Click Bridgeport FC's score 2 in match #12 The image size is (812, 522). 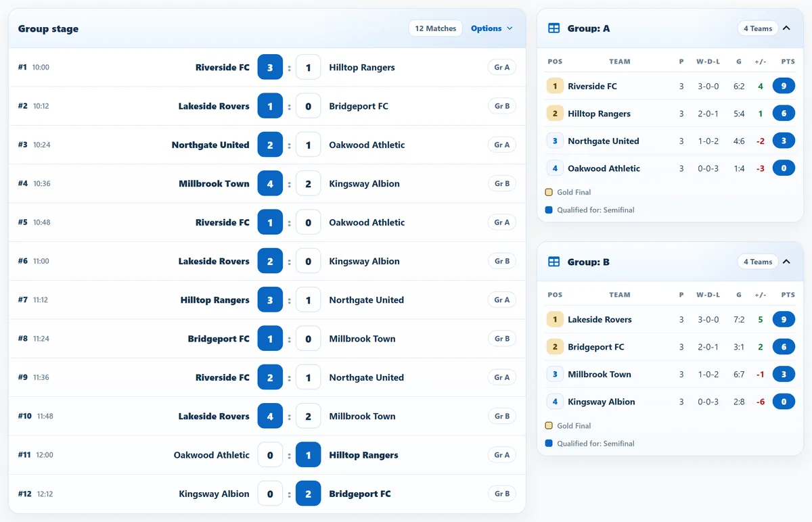coord(309,494)
